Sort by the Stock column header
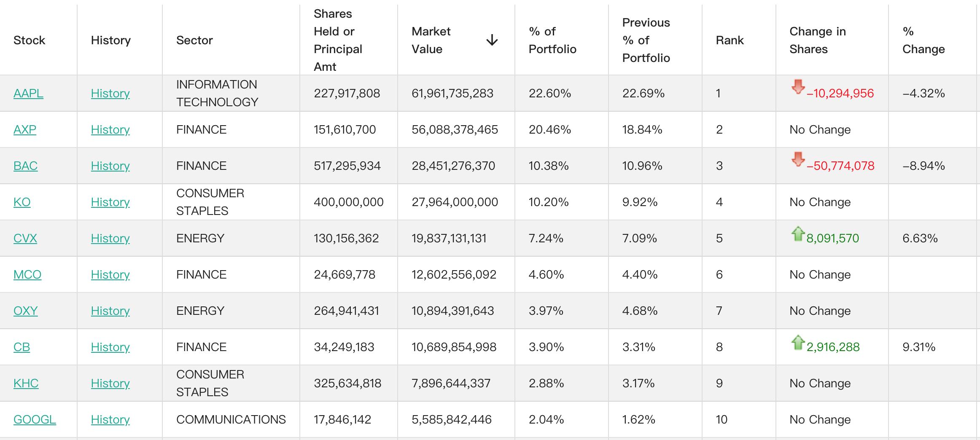980x440 pixels. pyautogui.click(x=29, y=40)
